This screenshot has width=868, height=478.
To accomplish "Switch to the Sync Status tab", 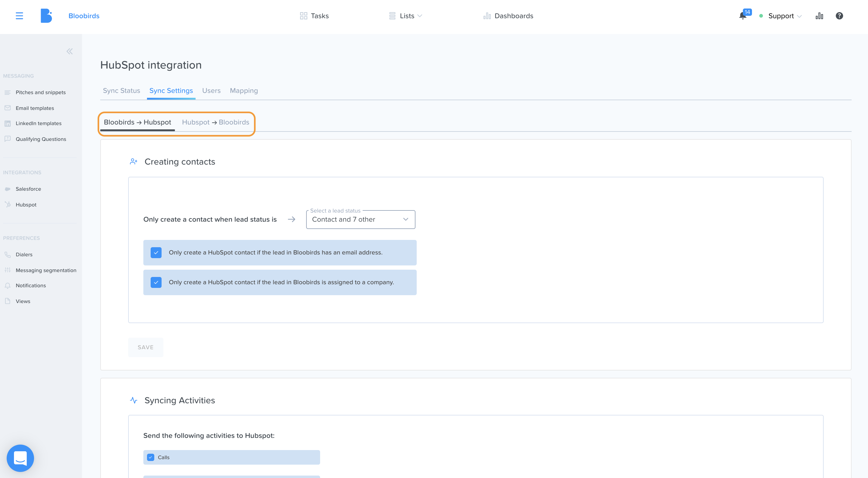I will pos(121,90).
